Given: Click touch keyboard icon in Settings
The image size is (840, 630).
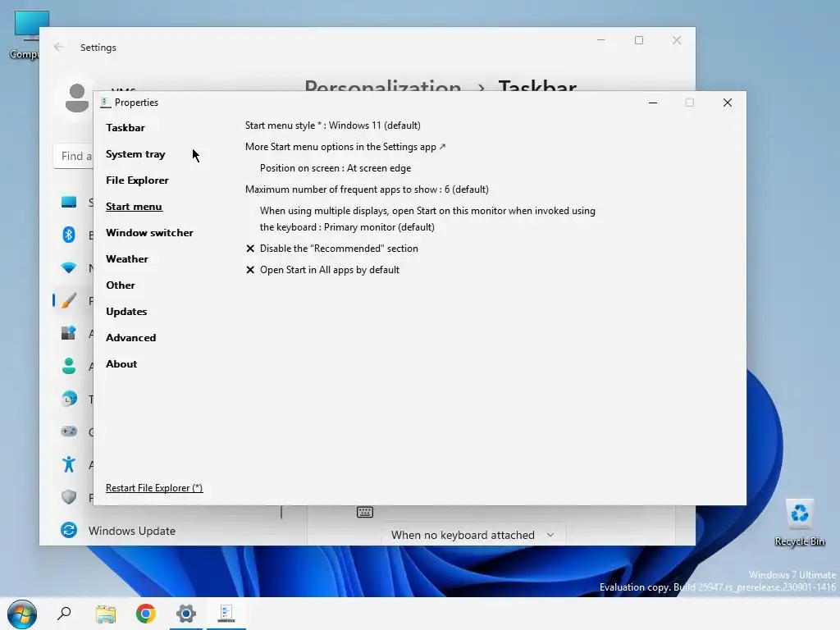Looking at the screenshot, I should (x=365, y=513).
